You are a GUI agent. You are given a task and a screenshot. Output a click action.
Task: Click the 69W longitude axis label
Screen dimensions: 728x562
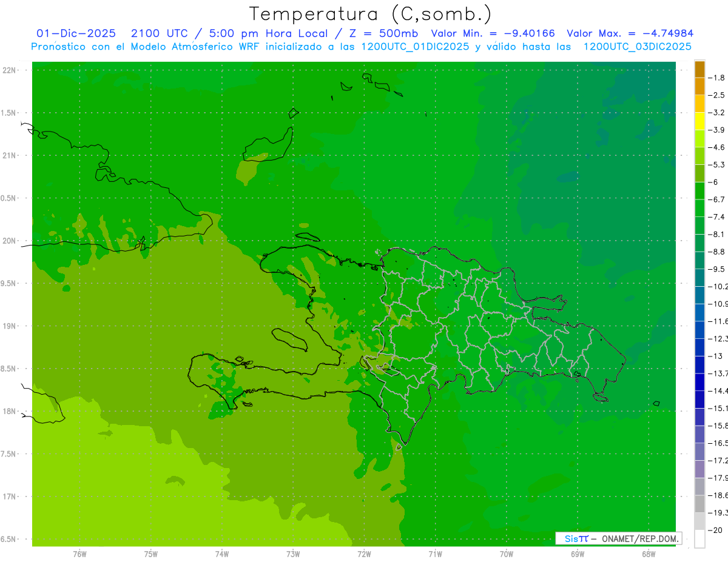[x=578, y=554]
